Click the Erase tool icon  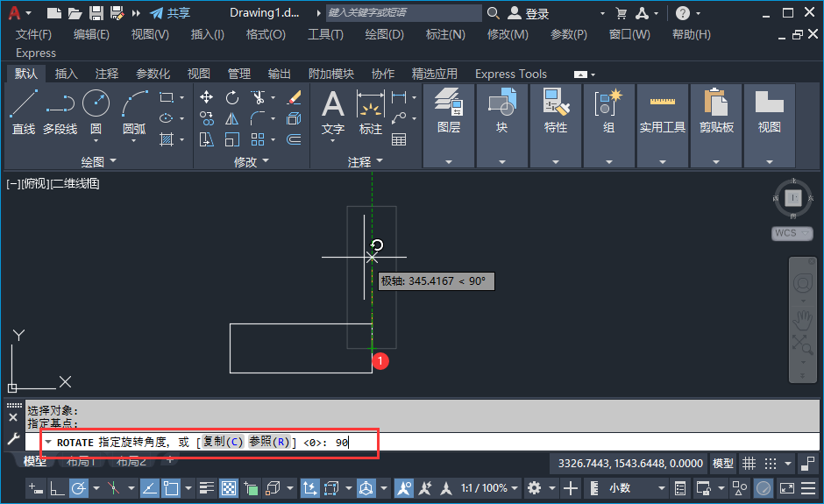pos(295,97)
